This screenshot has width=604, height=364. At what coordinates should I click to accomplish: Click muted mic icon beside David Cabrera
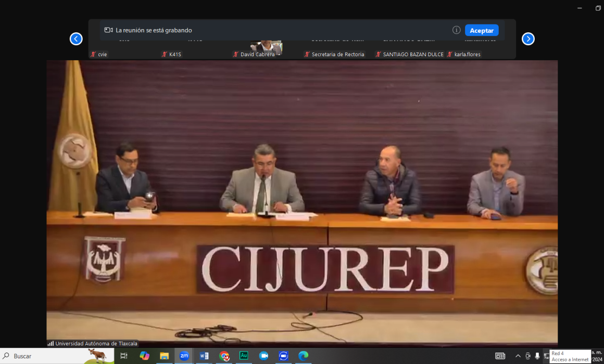236,54
